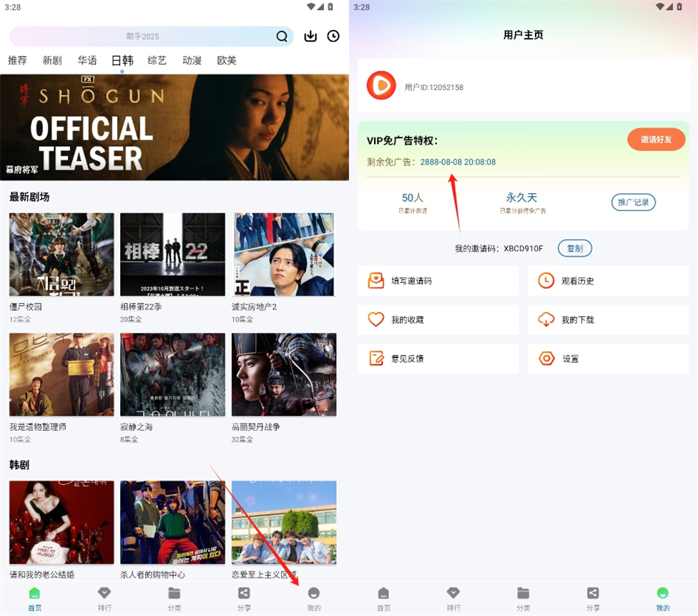The height and width of the screenshot is (616, 698).
Task: Tap 复制 to copy the invite code
Action: 575,248
